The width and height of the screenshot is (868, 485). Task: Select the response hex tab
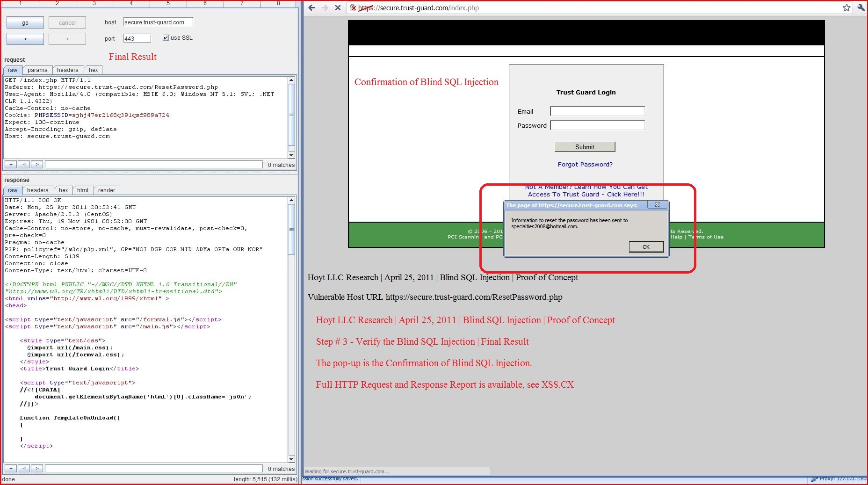pos(64,190)
